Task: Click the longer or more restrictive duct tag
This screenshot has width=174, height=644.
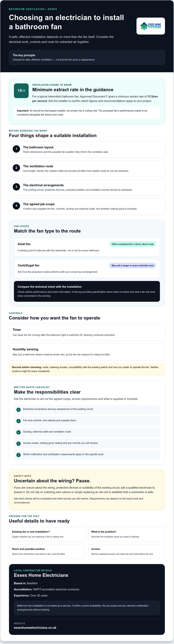Action: 132,266
